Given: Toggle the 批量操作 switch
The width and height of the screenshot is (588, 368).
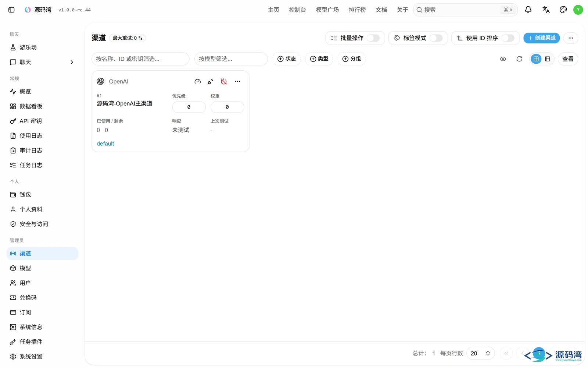Looking at the screenshot, I should [x=373, y=38].
